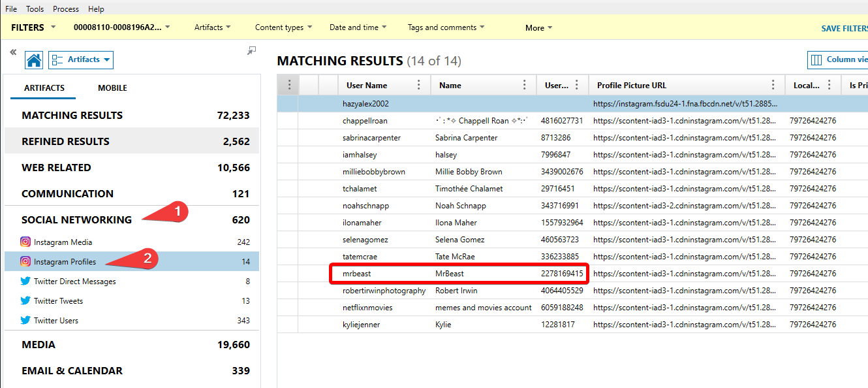Click Twitter bird icon beside Twitter Tweets

[25, 301]
